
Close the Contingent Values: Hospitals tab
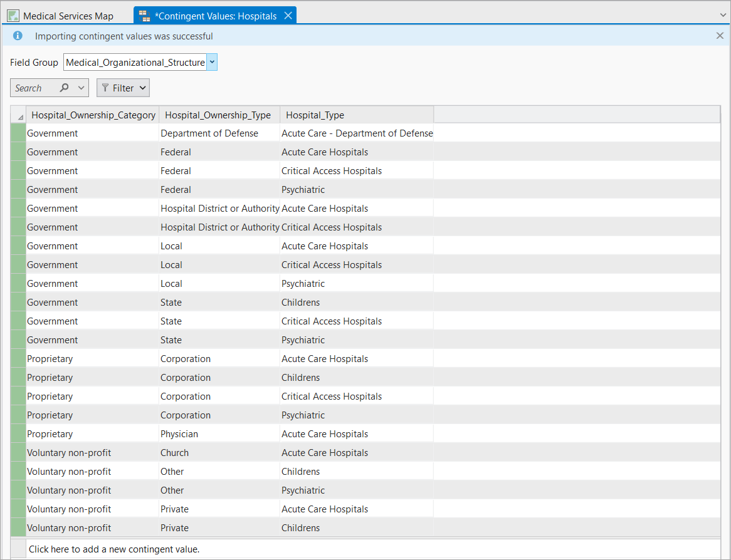click(x=288, y=16)
